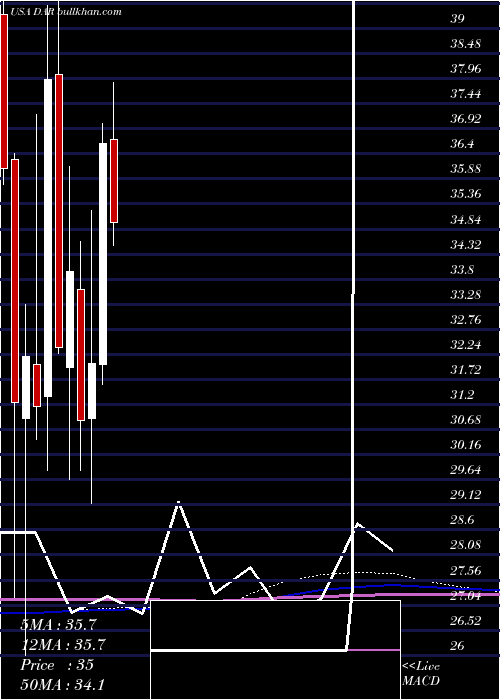Click the 33.8 price axis value
Image resolution: width=500 pixels, height=700 pixels.
[x=462, y=270]
